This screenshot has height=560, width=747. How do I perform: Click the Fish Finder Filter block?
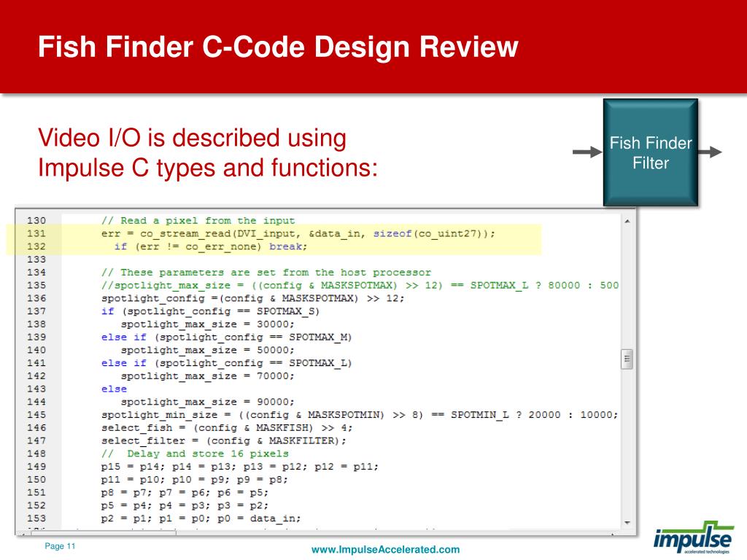click(x=650, y=152)
